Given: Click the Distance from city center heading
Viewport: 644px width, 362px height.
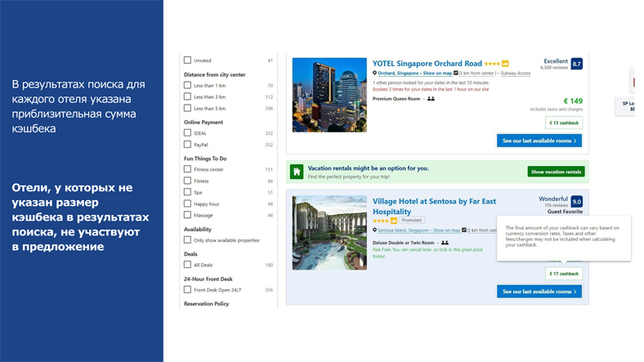Looking at the screenshot, I should pyautogui.click(x=215, y=74).
